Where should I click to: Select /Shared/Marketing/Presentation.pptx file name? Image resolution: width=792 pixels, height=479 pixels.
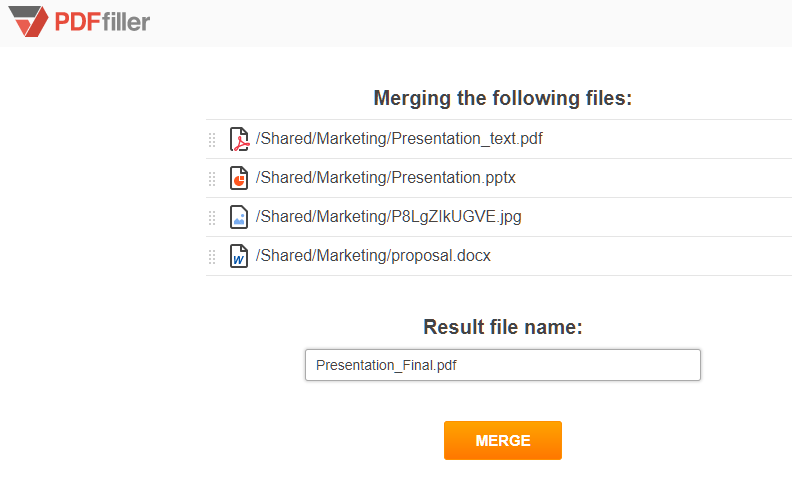point(385,177)
